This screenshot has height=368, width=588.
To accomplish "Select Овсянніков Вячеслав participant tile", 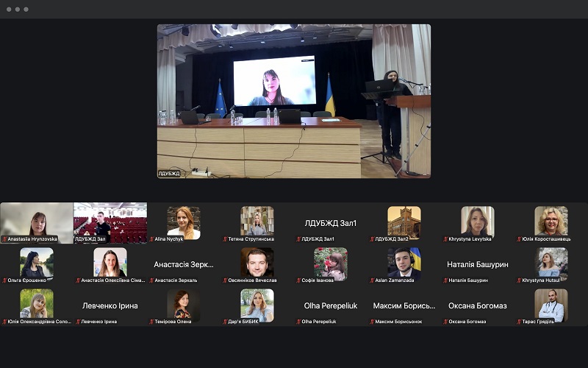I will point(257,262).
